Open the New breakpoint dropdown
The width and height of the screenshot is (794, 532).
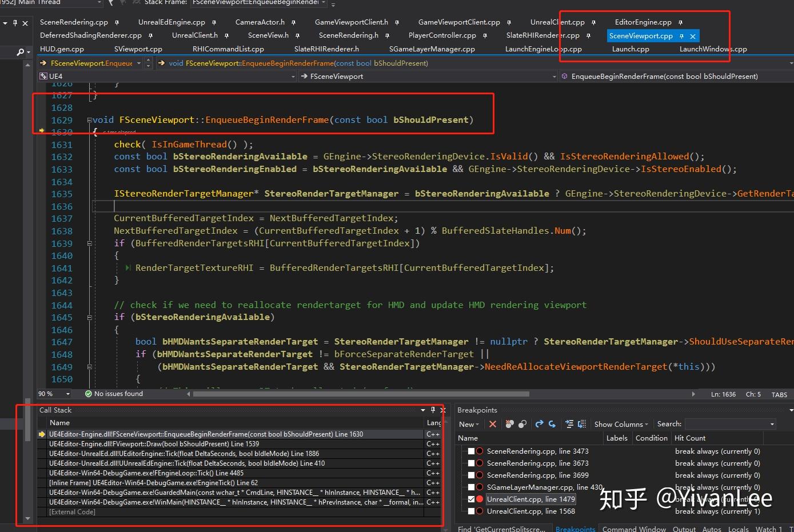pos(469,424)
